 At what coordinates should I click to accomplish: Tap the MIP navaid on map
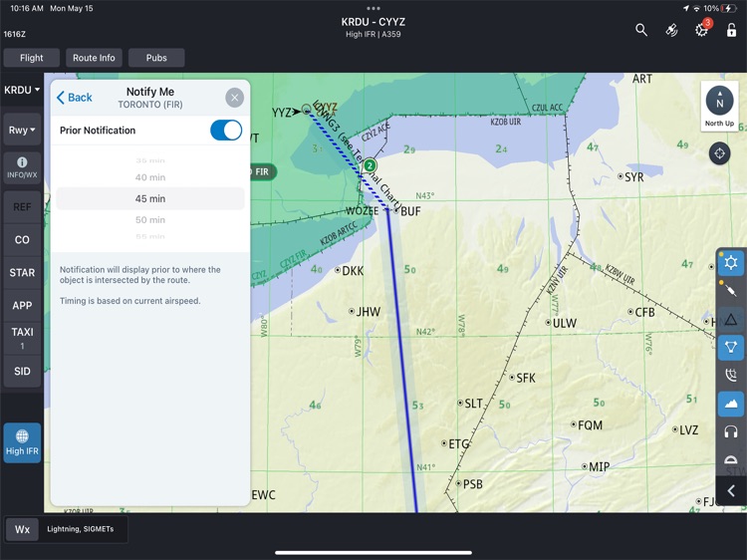point(596,467)
